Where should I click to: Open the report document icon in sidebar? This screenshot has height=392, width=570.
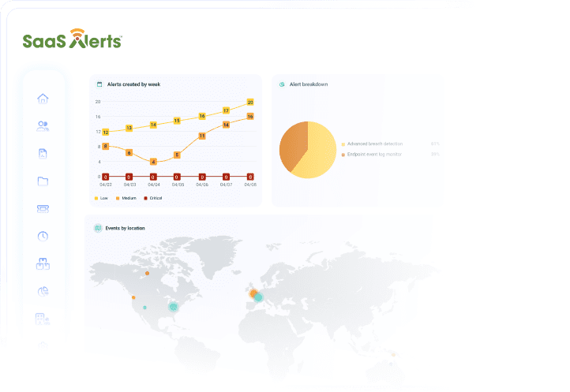(x=43, y=154)
